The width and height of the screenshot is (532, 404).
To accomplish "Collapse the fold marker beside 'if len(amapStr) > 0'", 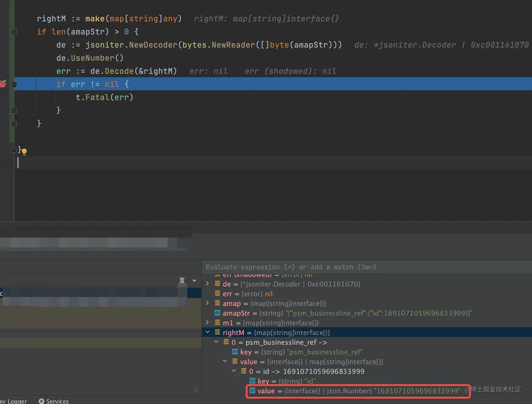I will [x=14, y=32].
